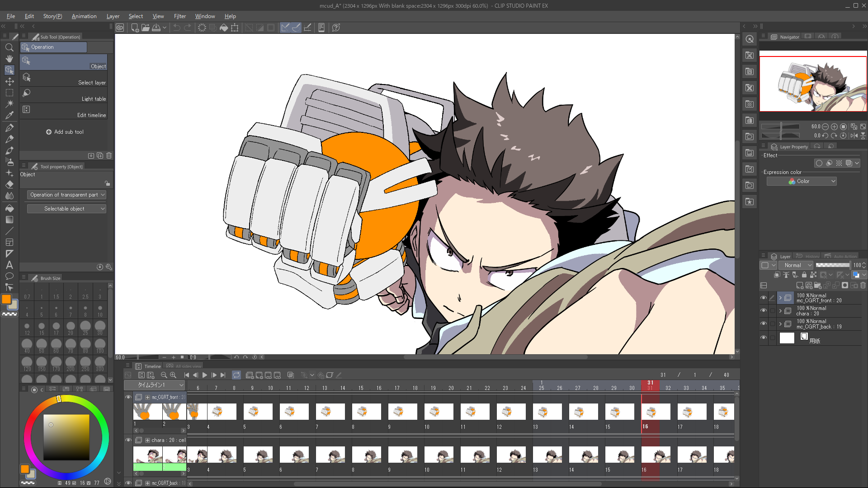Open the layer blending mode dropdown showing Normal
This screenshot has height=488, width=868.
pos(796,265)
